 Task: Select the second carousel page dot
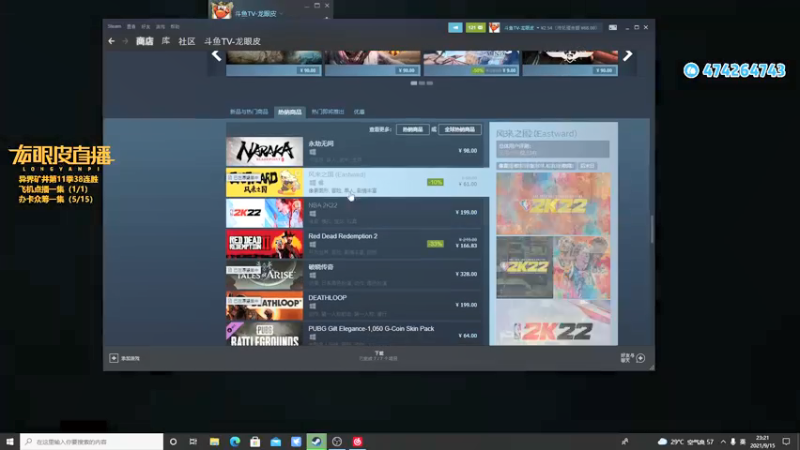coord(422,83)
